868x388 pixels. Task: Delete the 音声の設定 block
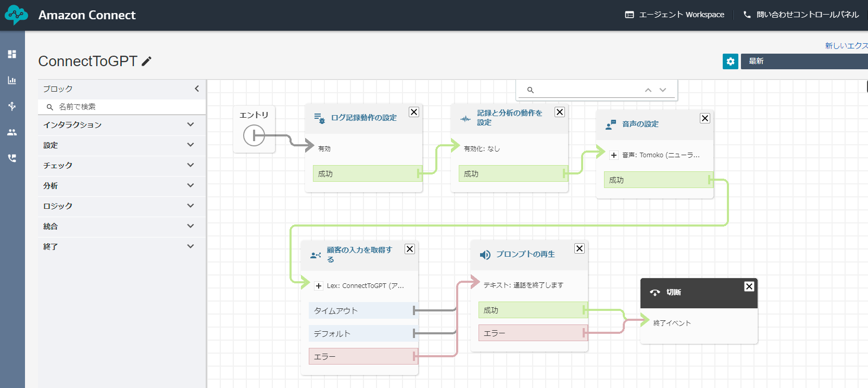(705, 118)
